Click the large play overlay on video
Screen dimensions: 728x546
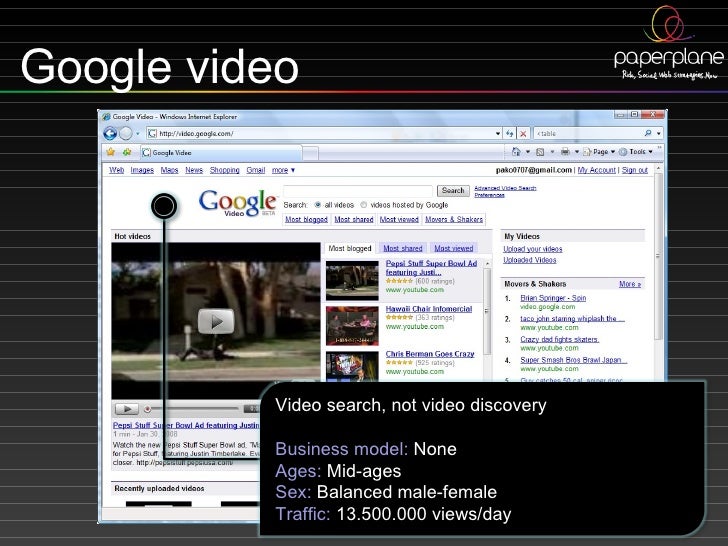(x=216, y=321)
